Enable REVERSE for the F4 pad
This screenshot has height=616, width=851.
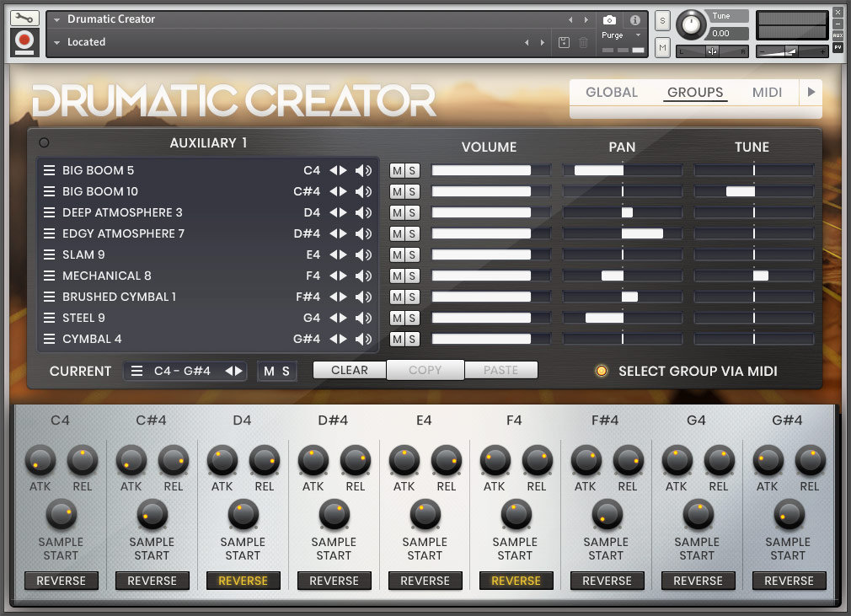(x=516, y=581)
